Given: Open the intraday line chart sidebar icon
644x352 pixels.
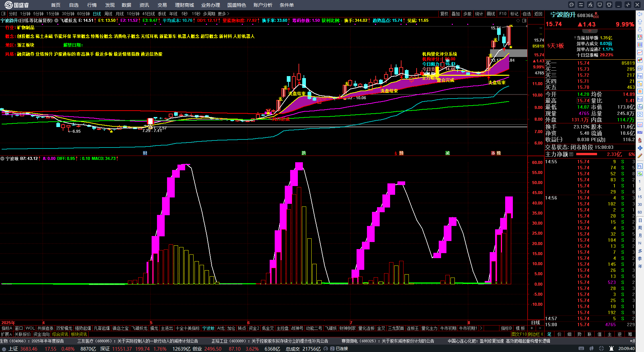Looking at the screenshot, I should pyautogui.click(x=640, y=53).
